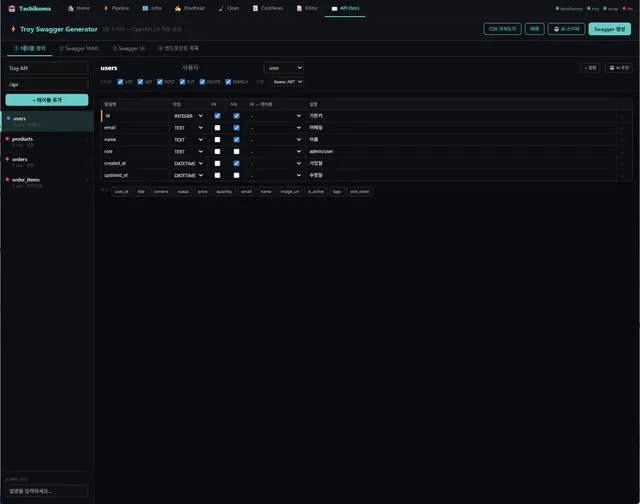
Task: Click the red dot beside orders table
Action: tap(7, 159)
